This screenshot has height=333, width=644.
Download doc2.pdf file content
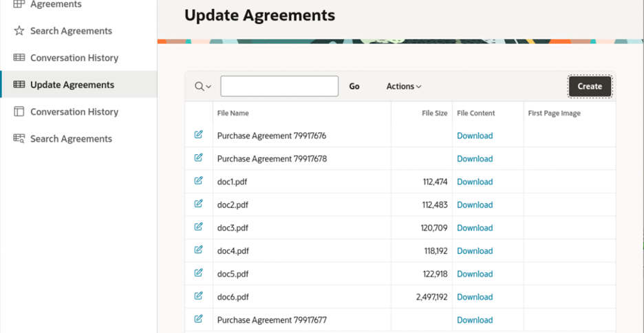(x=475, y=205)
